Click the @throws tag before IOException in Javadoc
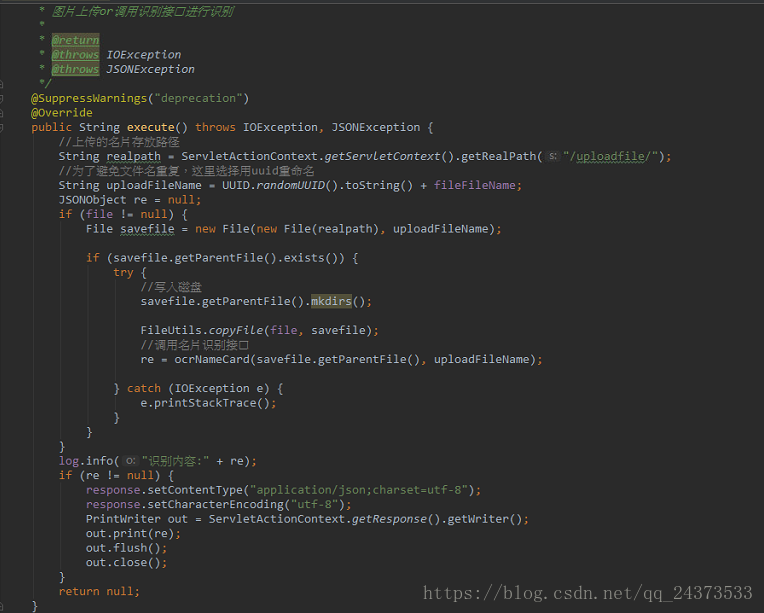Image resolution: width=764 pixels, height=613 pixels. [x=76, y=55]
